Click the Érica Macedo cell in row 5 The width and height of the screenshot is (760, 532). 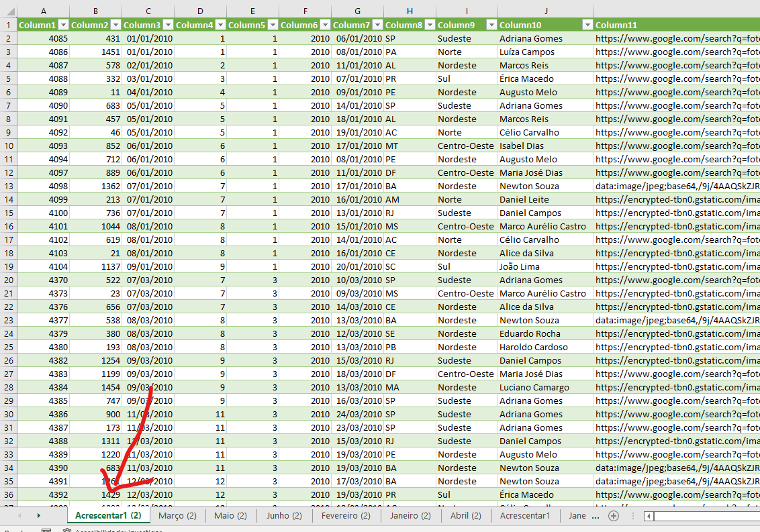point(546,78)
